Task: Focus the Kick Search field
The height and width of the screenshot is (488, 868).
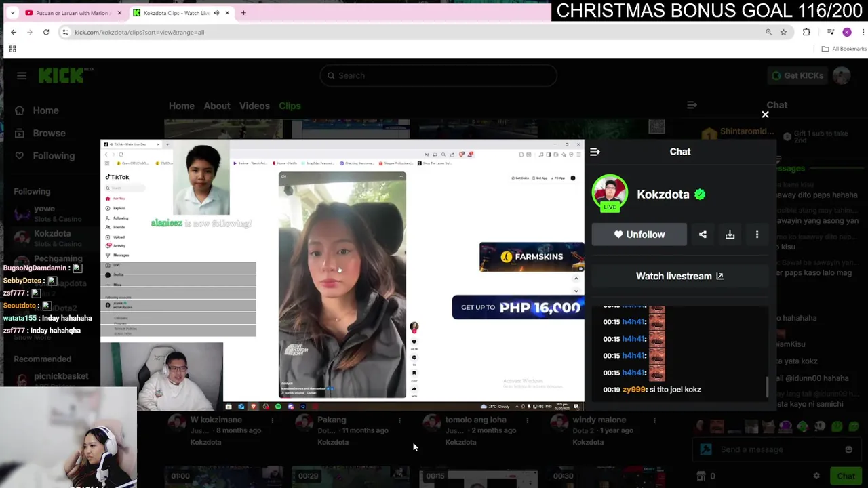Action: tap(438, 75)
